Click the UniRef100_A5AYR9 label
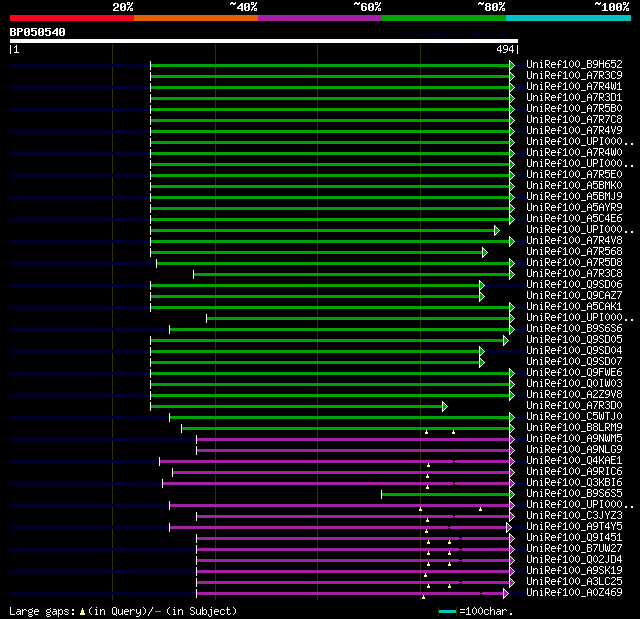Viewport: 640px width, 619px height. 574,208
